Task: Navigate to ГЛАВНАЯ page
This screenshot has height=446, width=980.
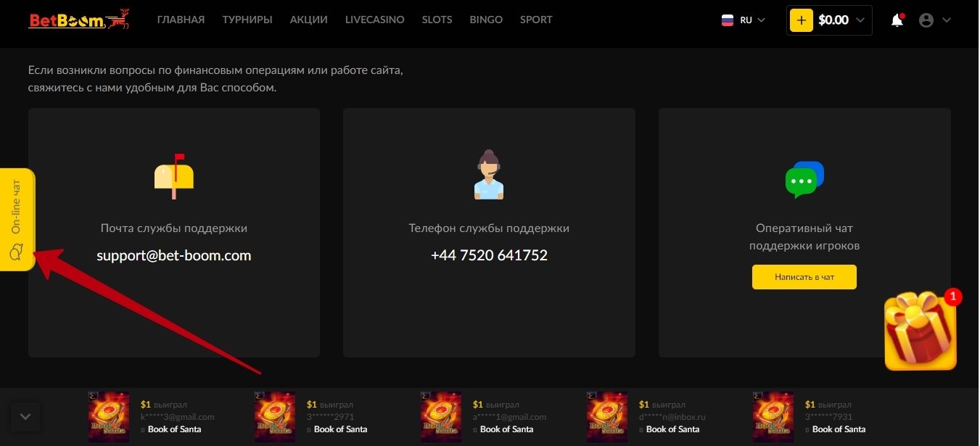Action: [181, 20]
